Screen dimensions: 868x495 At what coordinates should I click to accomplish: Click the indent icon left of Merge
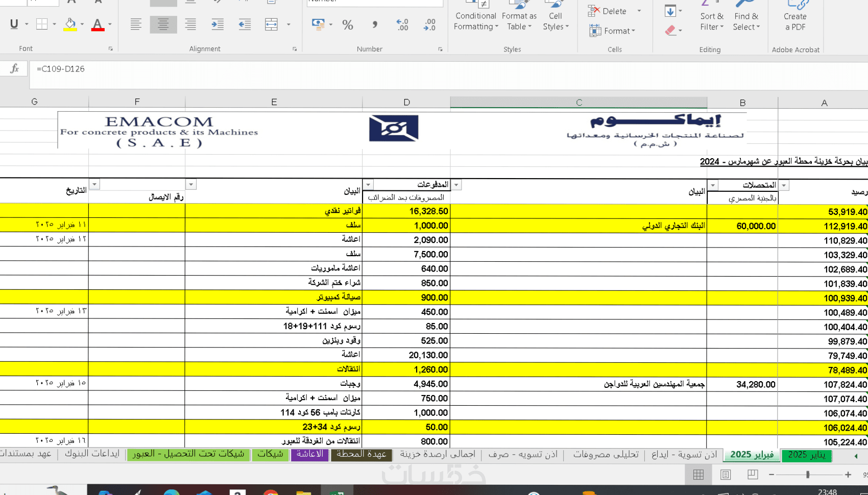245,24
